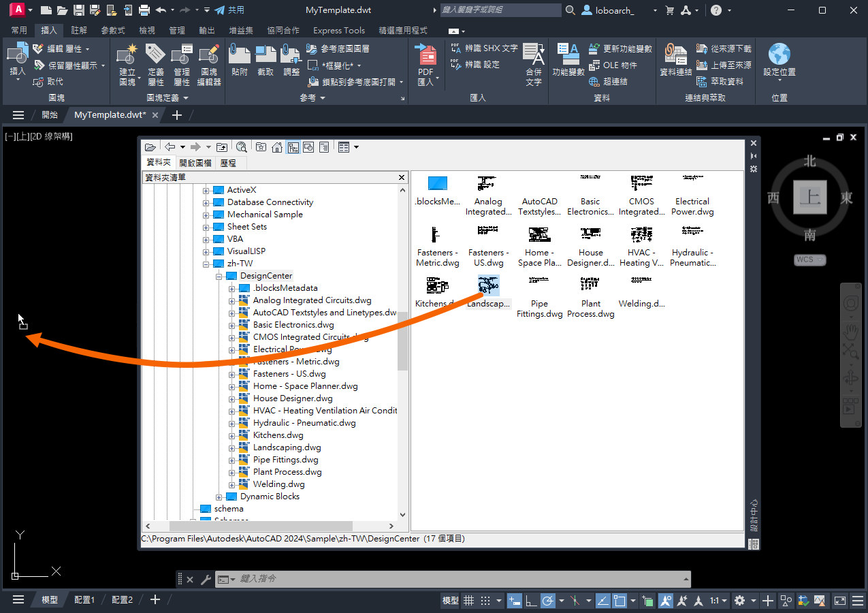Image resolution: width=868 pixels, height=613 pixels.
Task: Open workspace switching gear icon
Action: (x=740, y=601)
